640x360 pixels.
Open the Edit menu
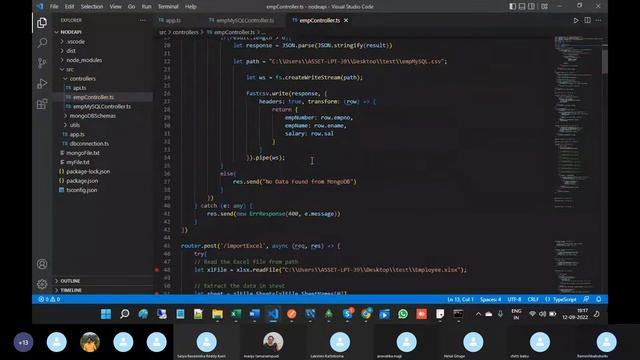69,7
